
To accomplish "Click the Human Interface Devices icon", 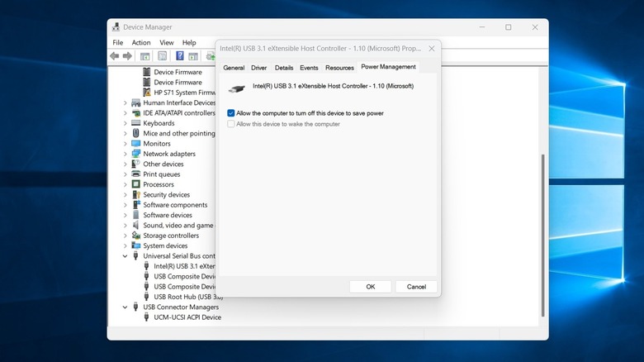I will tap(136, 102).
